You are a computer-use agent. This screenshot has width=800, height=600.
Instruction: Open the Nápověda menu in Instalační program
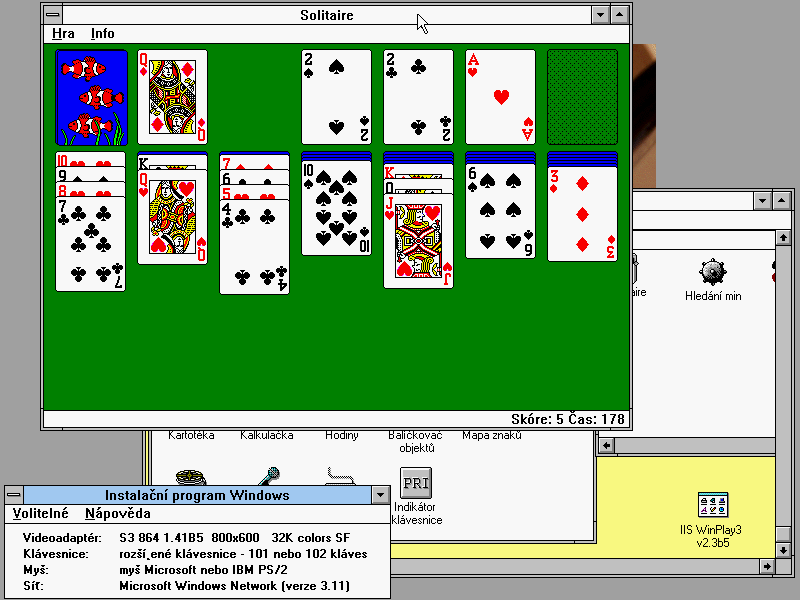[x=118, y=513]
